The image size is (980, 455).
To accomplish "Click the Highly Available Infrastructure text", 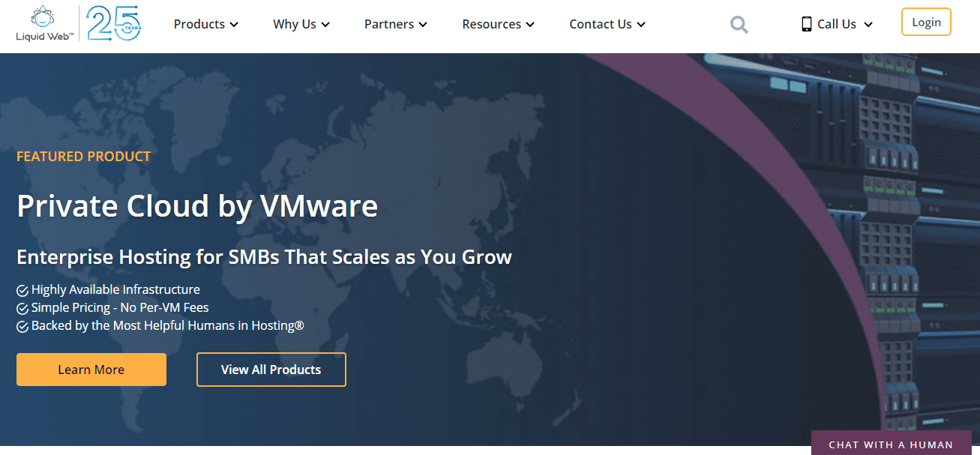I will point(115,289).
